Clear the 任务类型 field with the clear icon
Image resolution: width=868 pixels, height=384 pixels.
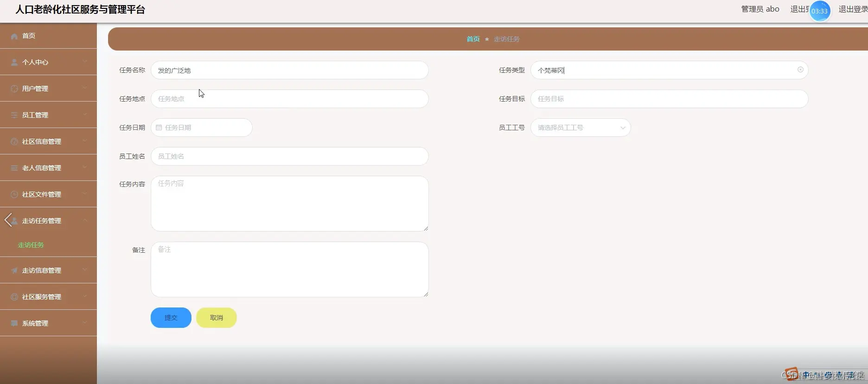(800, 70)
